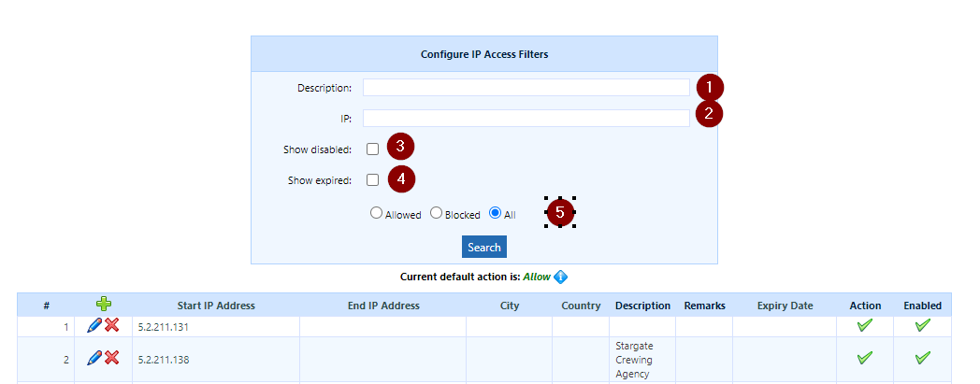Enable the Show disabled checkbox
Viewport: 980px width, 384px height.
click(x=372, y=149)
